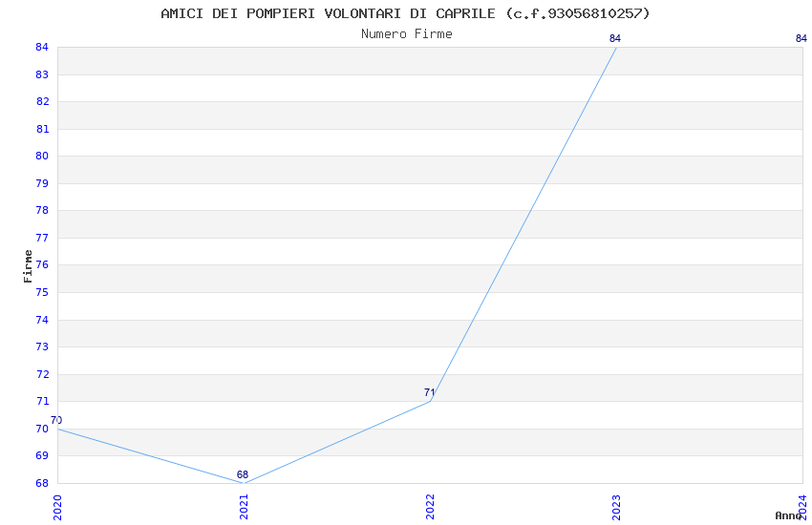The width and height of the screenshot is (812, 525).
Task: Click y-axis tick value 72
Action: (x=42, y=374)
